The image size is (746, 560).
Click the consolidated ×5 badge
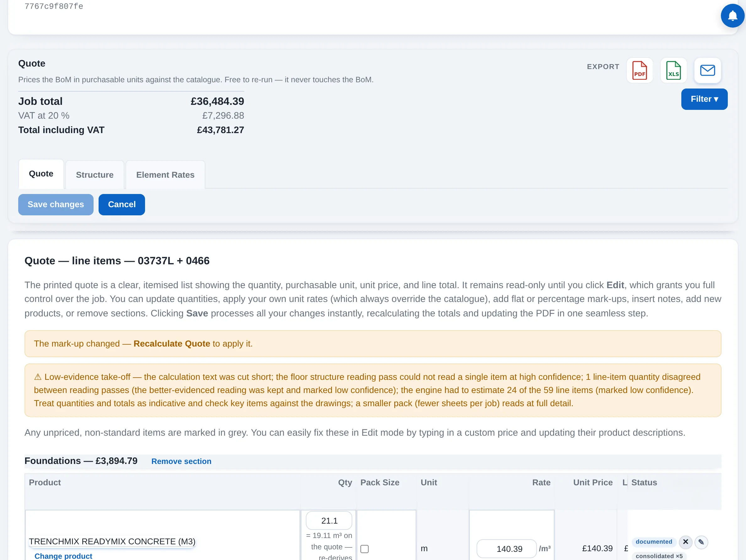click(x=659, y=556)
